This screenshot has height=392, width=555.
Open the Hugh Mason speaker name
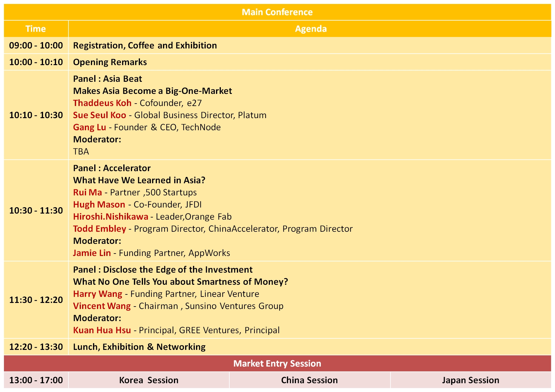point(99,204)
